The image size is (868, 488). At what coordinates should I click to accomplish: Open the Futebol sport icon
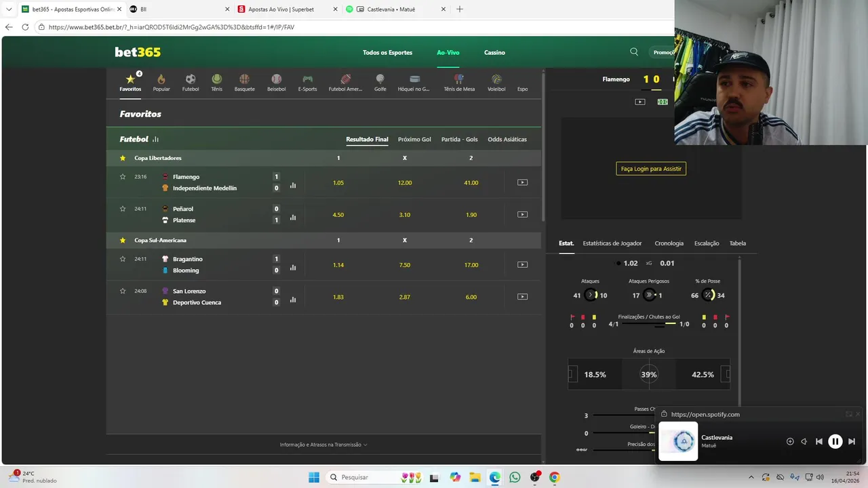(191, 83)
